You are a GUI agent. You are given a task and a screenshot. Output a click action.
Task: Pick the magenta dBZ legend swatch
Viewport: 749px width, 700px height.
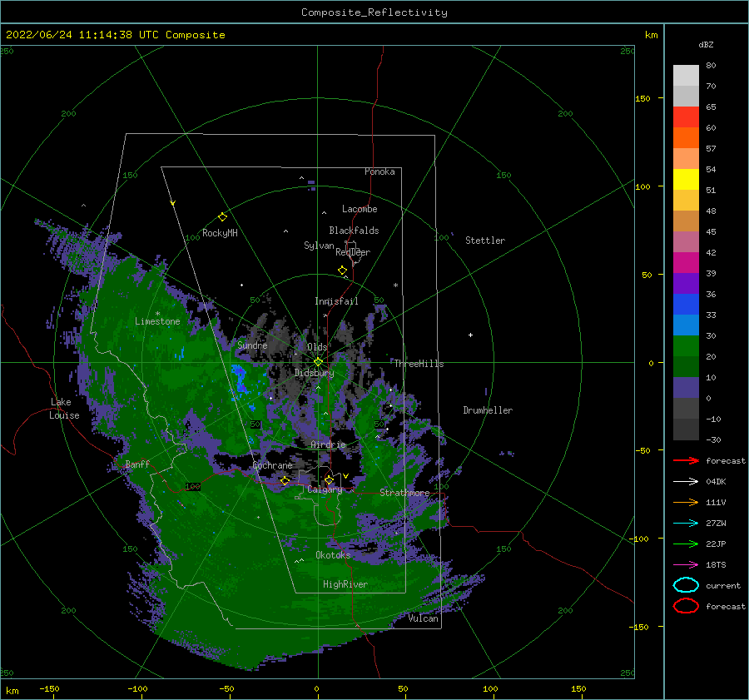[x=686, y=262]
